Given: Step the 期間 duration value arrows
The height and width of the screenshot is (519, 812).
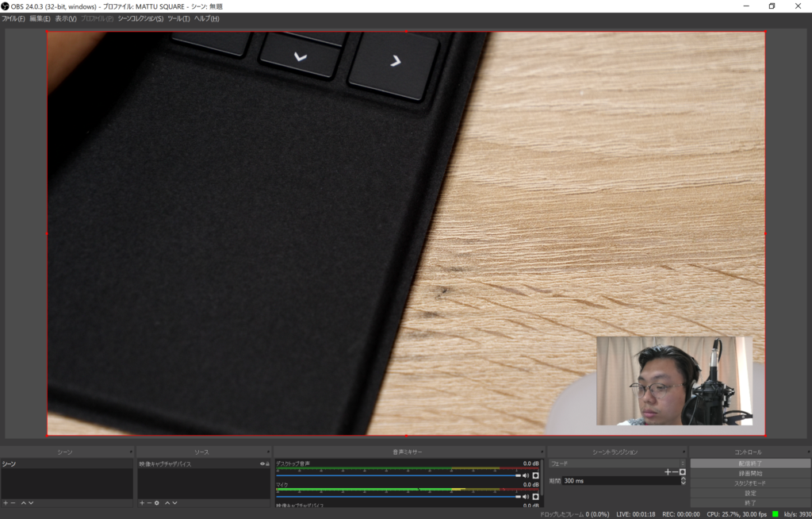Looking at the screenshot, I should [x=683, y=481].
